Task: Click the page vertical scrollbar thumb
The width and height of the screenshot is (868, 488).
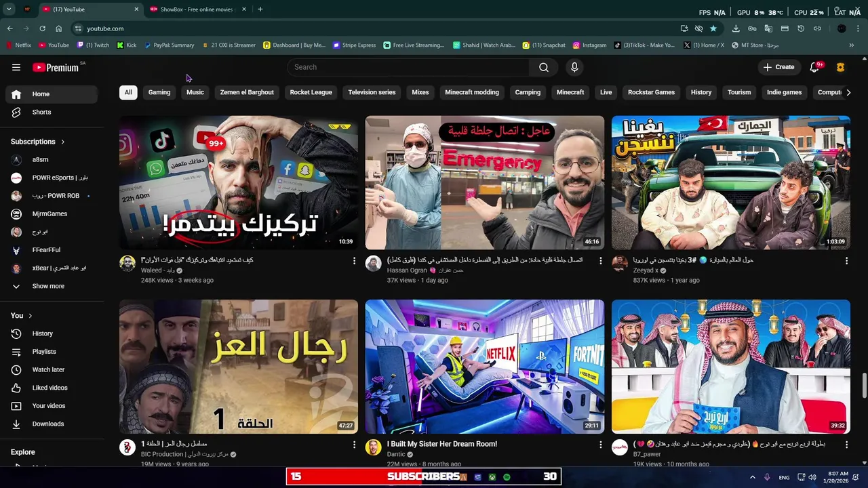Action: pyautogui.click(x=864, y=386)
